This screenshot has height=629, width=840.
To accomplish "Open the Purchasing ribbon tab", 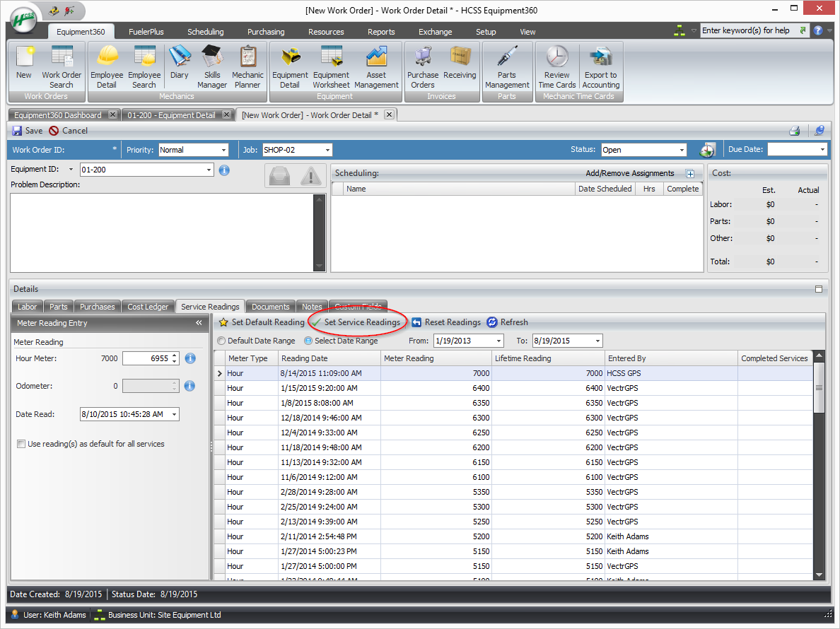I will tap(266, 32).
